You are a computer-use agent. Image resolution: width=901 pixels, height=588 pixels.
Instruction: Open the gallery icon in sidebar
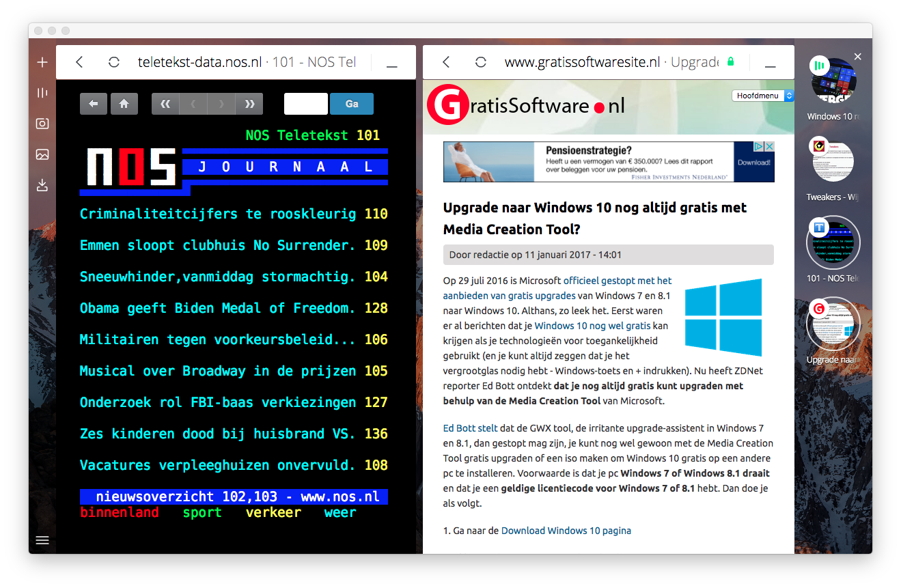pyautogui.click(x=42, y=154)
